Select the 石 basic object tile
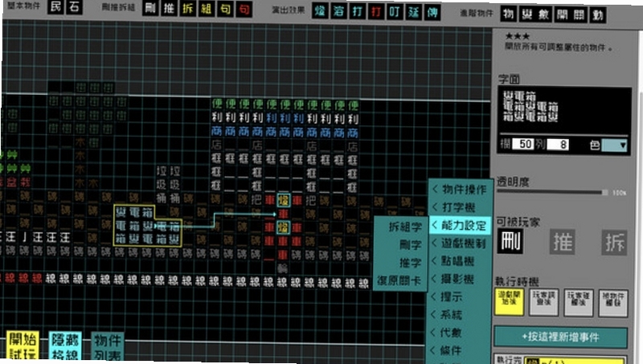This screenshot has height=364, width=643. [74, 6]
